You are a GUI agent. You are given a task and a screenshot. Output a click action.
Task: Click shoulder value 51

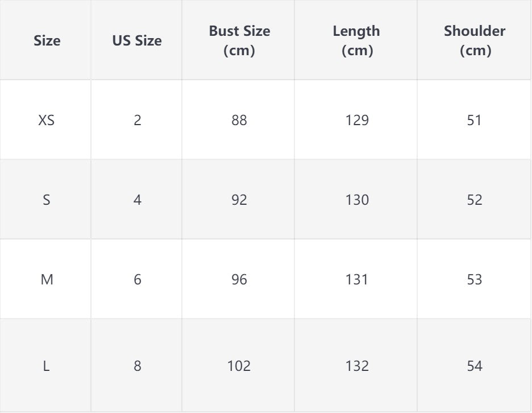tap(474, 120)
